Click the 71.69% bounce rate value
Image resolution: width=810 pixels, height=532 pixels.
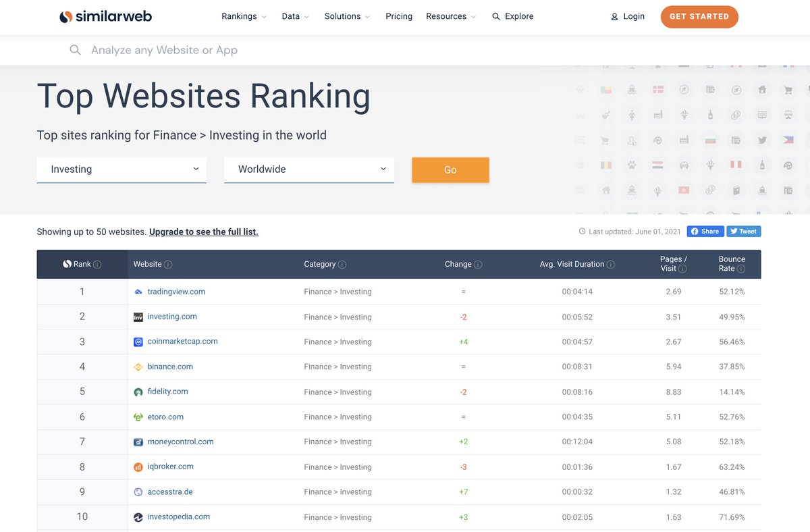pos(732,518)
